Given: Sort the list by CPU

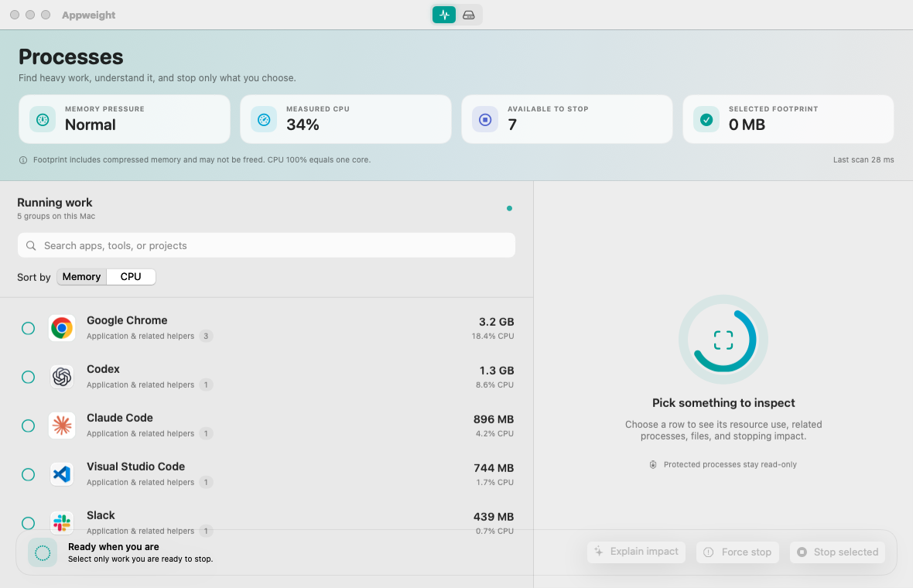Looking at the screenshot, I should [x=131, y=277].
